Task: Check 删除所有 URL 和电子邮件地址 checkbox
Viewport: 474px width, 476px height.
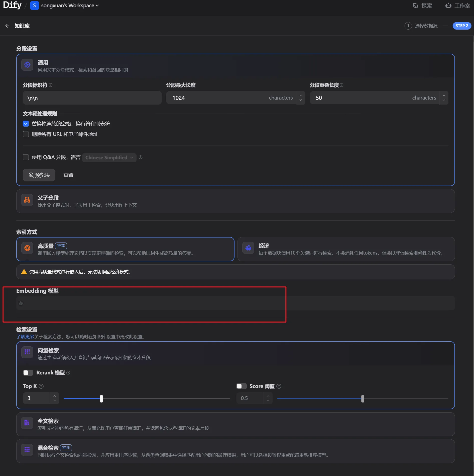Action: pos(26,134)
